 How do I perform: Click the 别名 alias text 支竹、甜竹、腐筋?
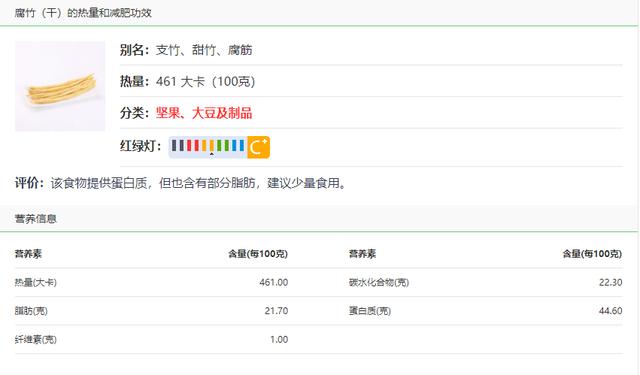coord(204,50)
